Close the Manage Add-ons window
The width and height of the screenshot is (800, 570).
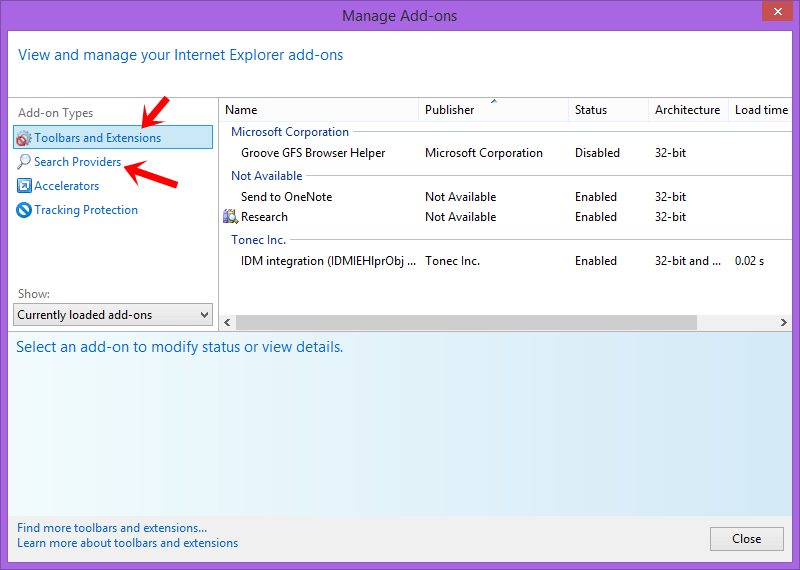(777, 11)
